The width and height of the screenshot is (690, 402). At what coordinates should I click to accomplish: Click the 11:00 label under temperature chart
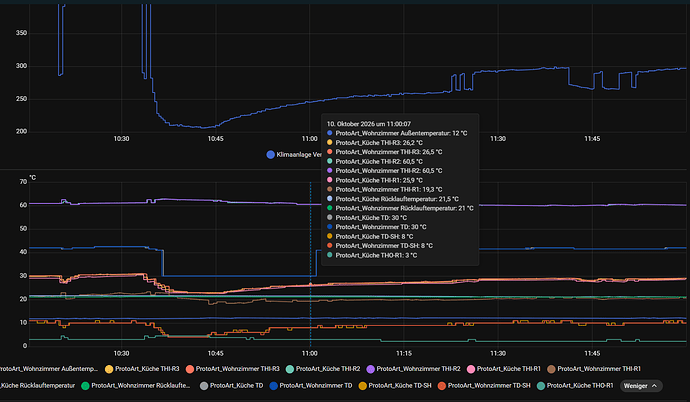[309, 353]
